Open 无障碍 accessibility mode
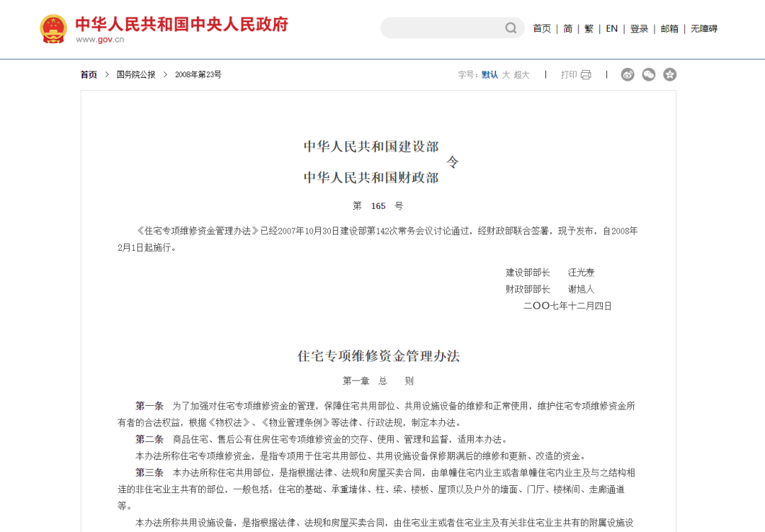 pyautogui.click(x=704, y=29)
